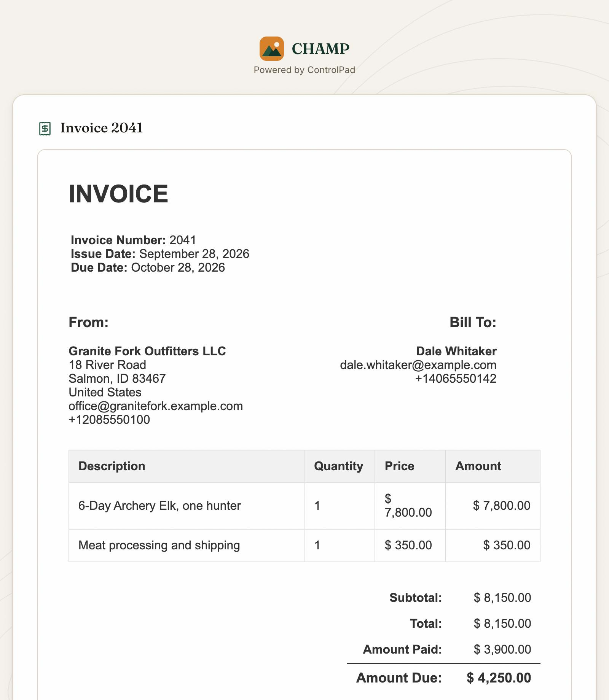Click the From: label
This screenshot has height=700, width=609.
coord(89,322)
